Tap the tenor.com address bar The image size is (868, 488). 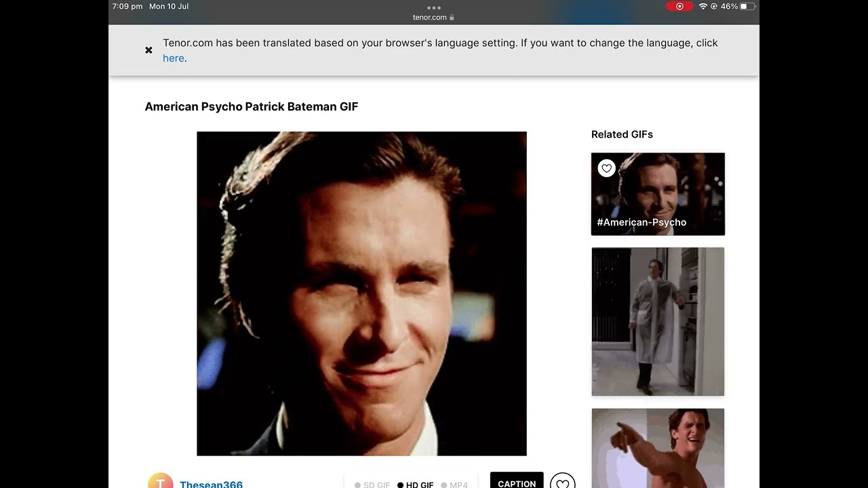[x=434, y=18]
